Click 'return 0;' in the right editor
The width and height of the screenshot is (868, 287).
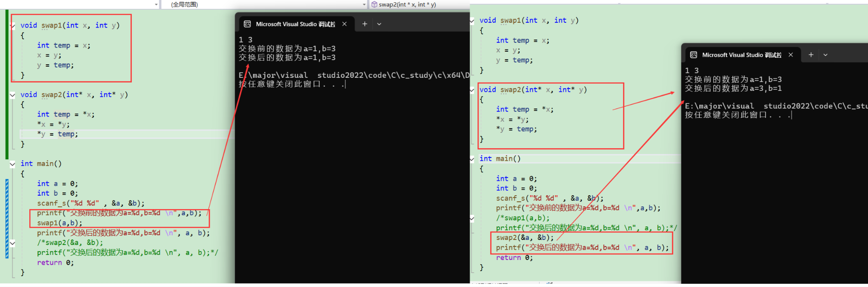point(514,258)
